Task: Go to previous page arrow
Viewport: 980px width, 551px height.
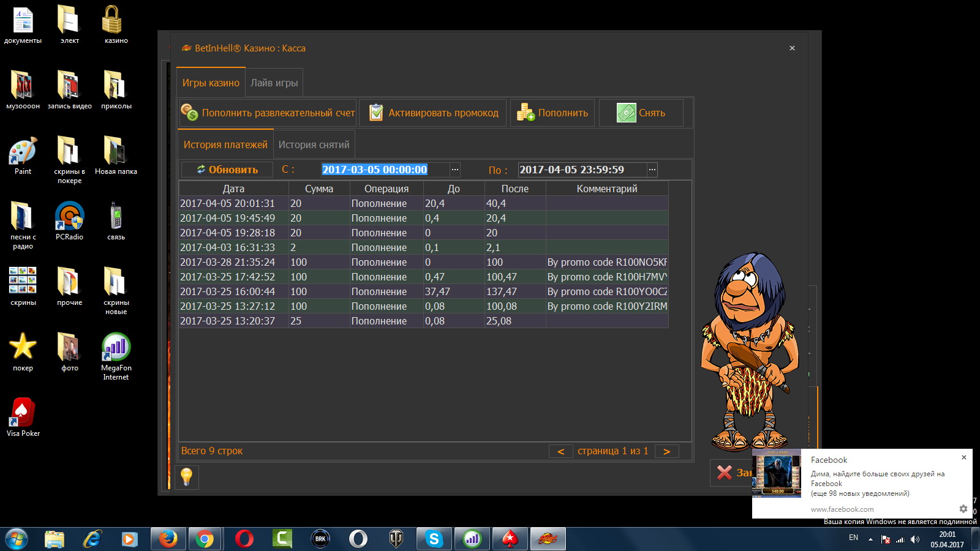Action: (x=560, y=451)
